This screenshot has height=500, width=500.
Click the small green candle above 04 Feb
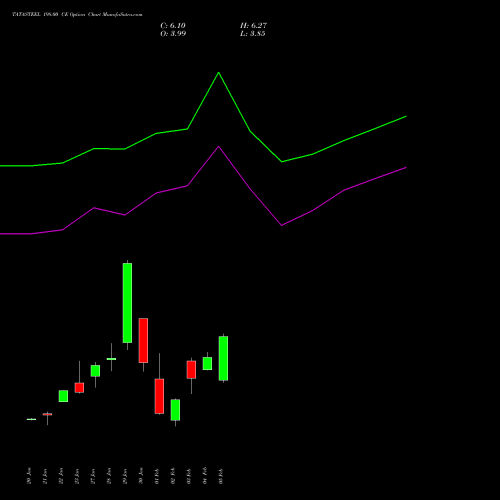point(207,364)
